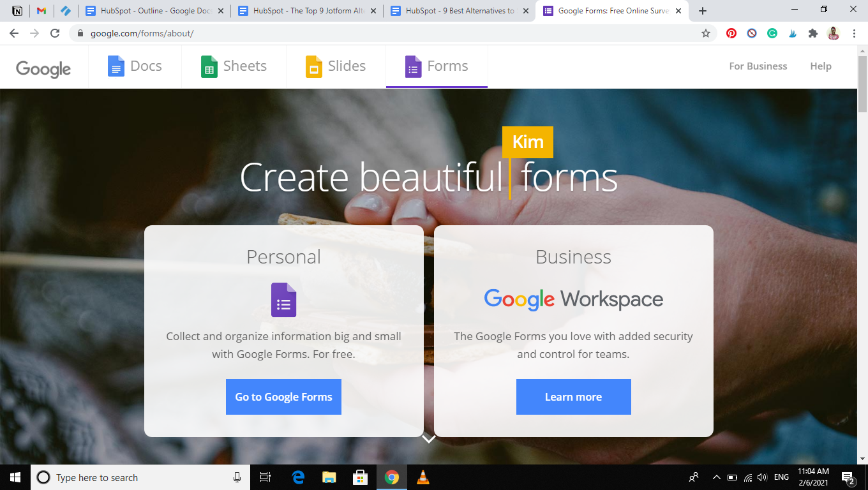Reload the current page

pyautogui.click(x=55, y=33)
